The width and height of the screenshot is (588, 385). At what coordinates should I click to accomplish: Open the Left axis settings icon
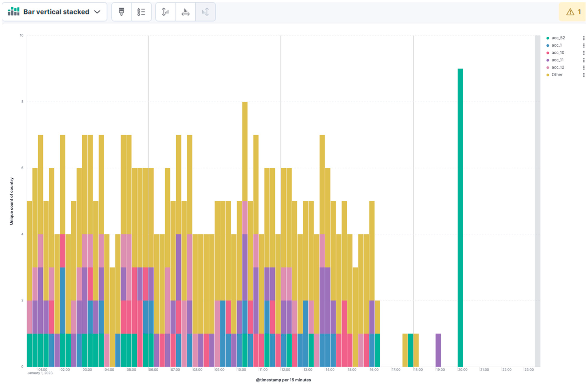166,12
